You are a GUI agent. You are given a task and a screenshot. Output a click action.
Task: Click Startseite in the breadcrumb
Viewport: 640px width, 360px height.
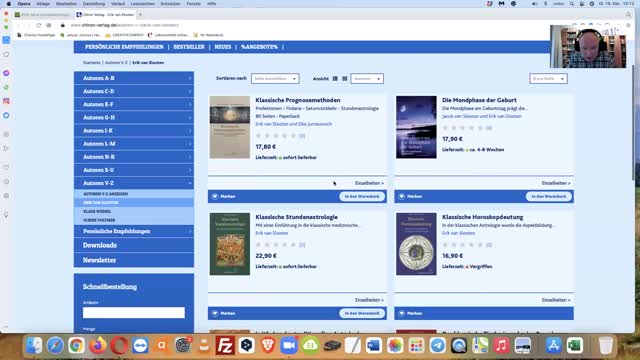91,63
